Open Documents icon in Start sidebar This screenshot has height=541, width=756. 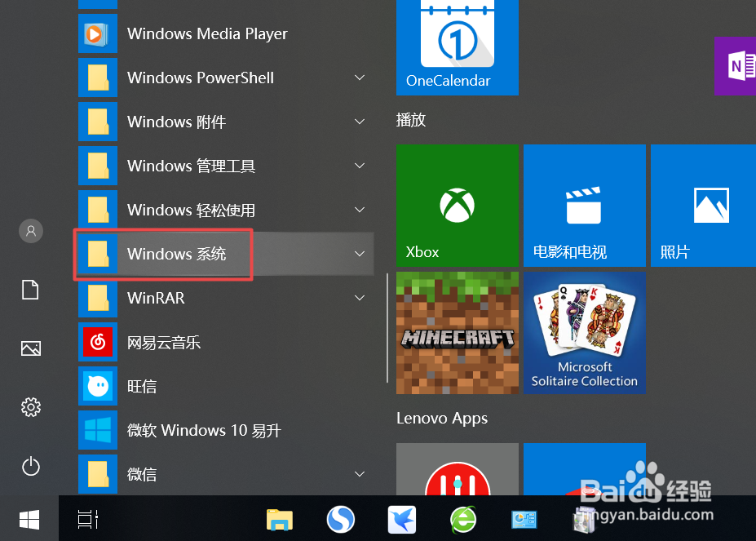pyautogui.click(x=30, y=290)
